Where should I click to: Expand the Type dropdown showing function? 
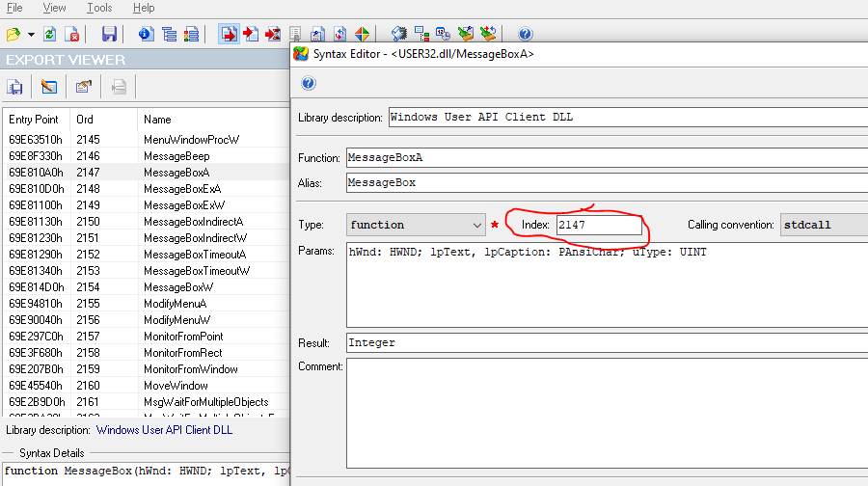coord(476,225)
